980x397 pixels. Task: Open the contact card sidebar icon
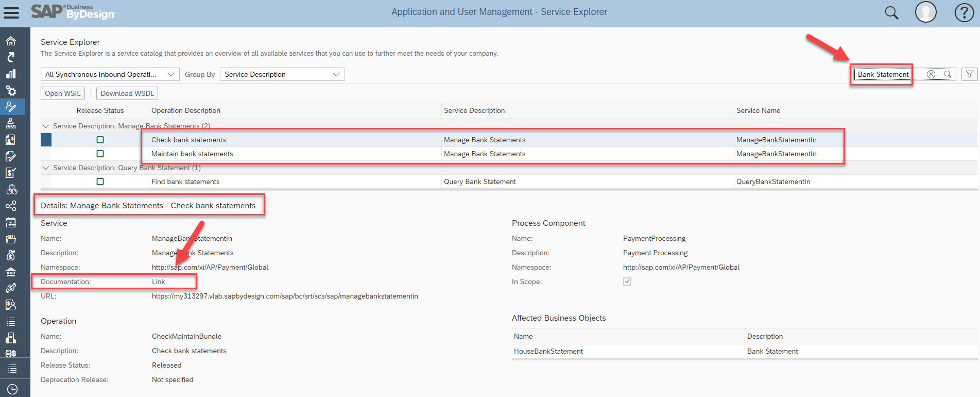coord(11,140)
